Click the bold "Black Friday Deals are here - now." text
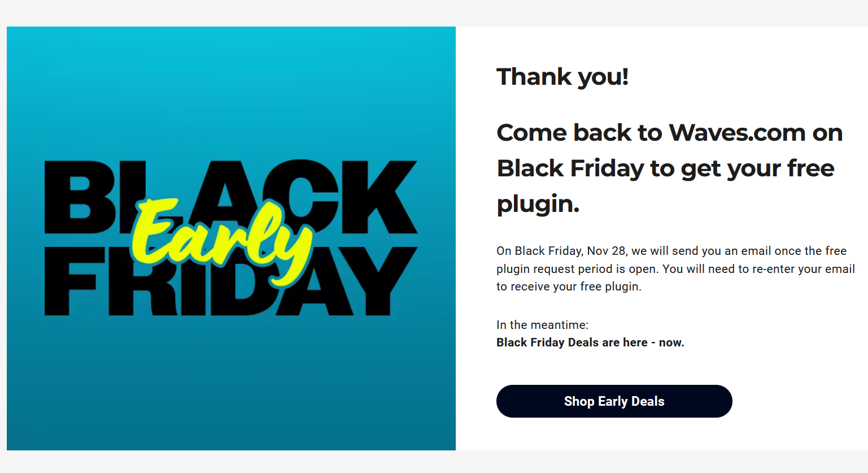The width and height of the screenshot is (868, 473). coord(590,342)
